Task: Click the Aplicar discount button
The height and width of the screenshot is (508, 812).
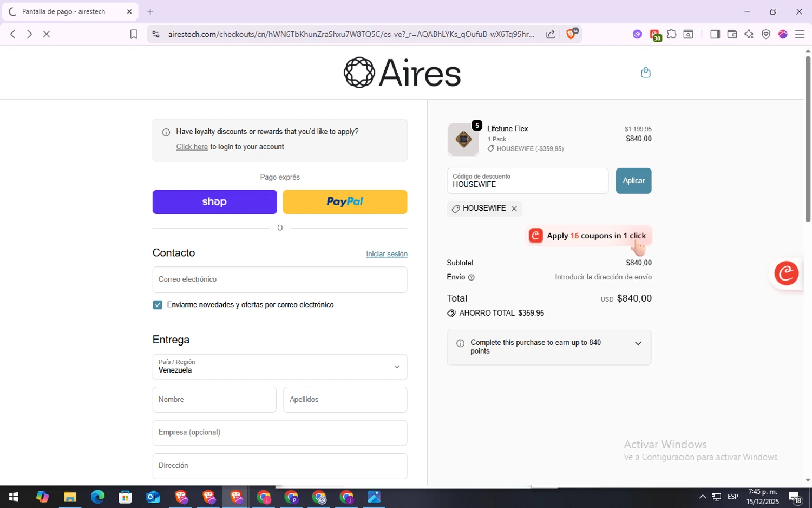Action: 633,181
